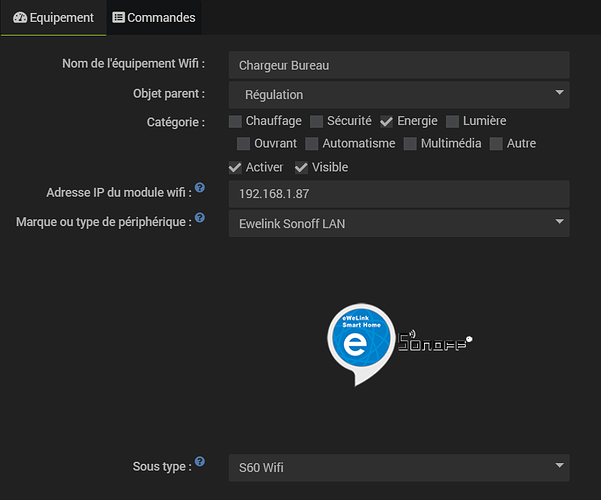601x500 pixels.
Task: Check the Sécurité category box
Action: click(317, 121)
